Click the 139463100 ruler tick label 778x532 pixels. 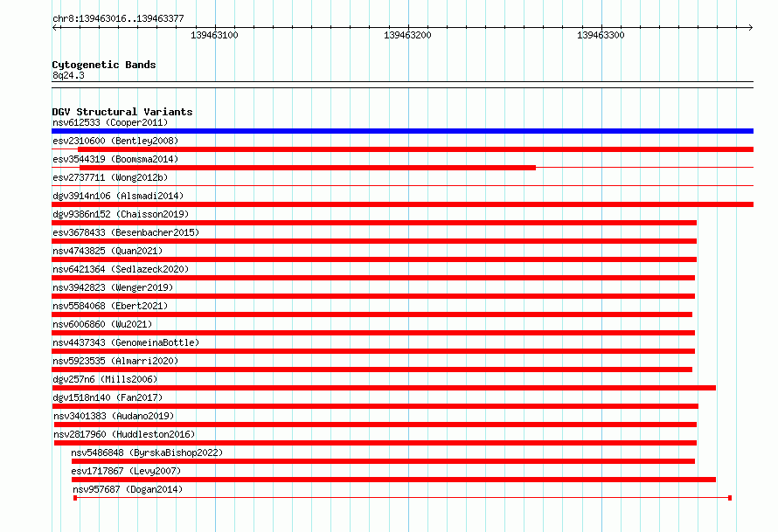[214, 35]
